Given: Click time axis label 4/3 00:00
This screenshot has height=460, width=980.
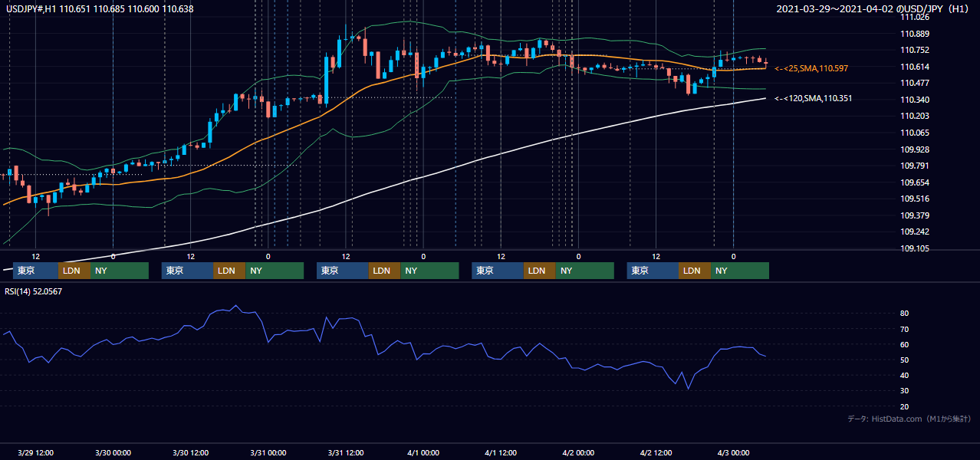Looking at the screenshot, I should 733,452.
